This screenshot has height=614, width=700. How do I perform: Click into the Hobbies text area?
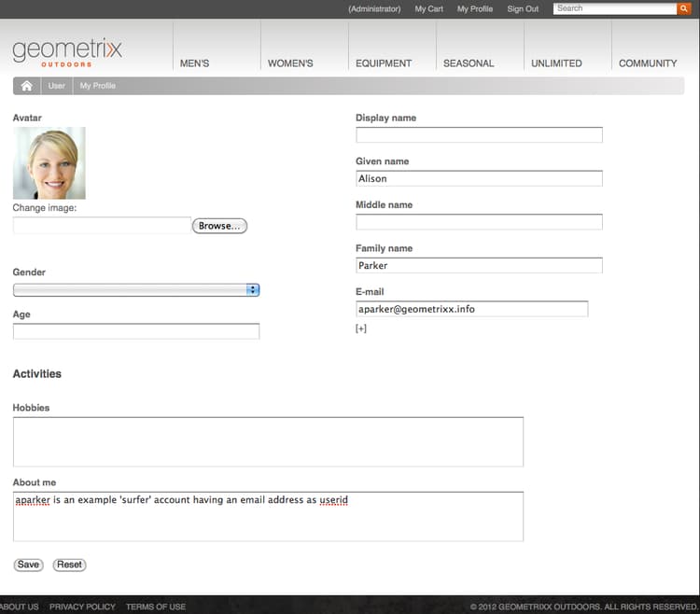pos(268,441)
